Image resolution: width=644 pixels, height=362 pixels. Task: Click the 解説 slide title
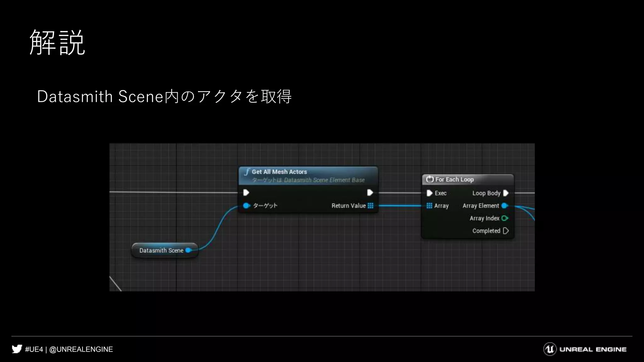pyautogui.click(x=57, y=42)
